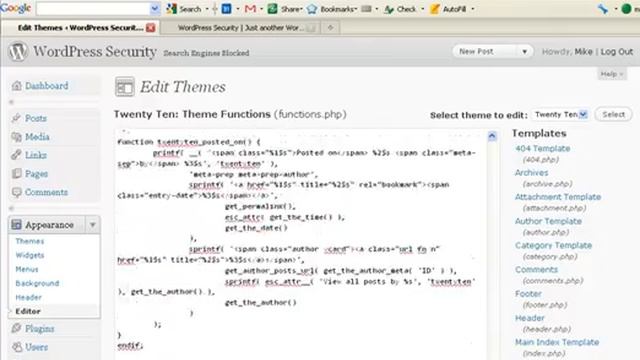
Task: Open Main Index Template file
Action: 557,342
